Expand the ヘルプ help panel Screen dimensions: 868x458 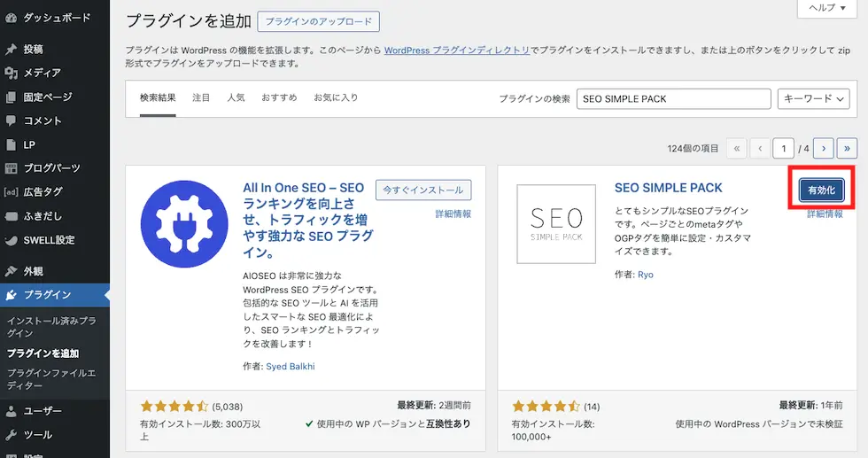point(827,8)
